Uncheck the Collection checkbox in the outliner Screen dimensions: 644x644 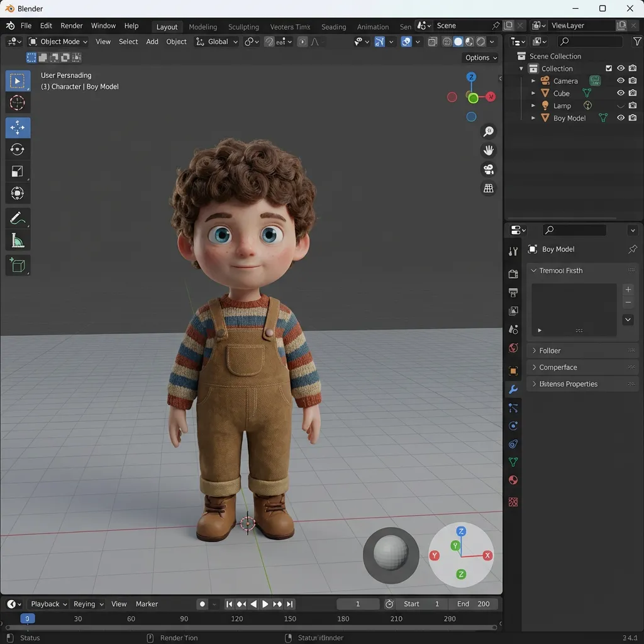tap(609, 68)
